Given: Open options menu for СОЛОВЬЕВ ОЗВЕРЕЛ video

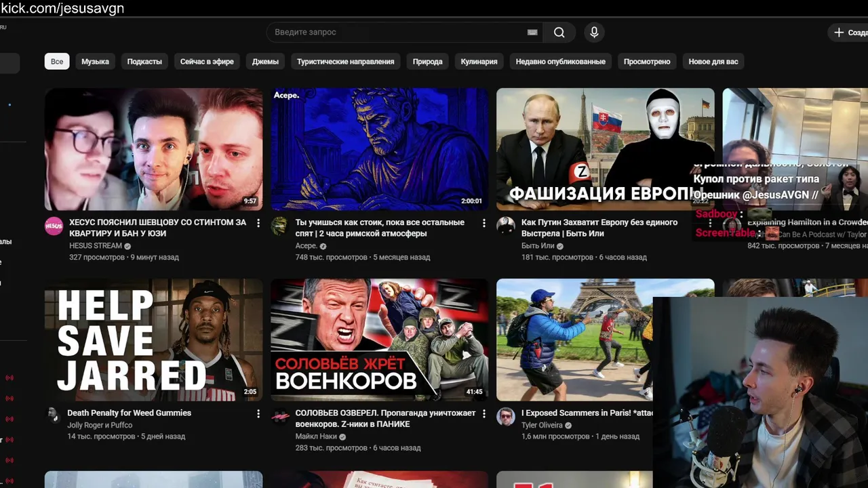Looking at the screenshot, I should [484, 413].
